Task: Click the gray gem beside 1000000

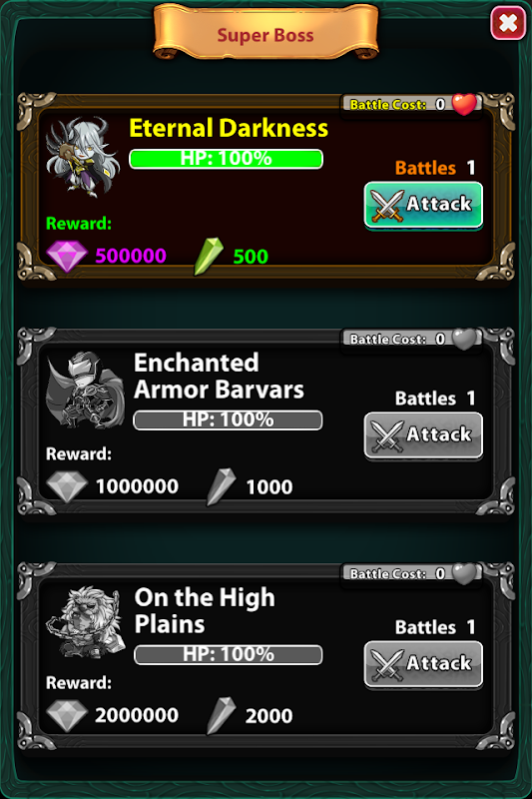Action: tap(67, 486)
